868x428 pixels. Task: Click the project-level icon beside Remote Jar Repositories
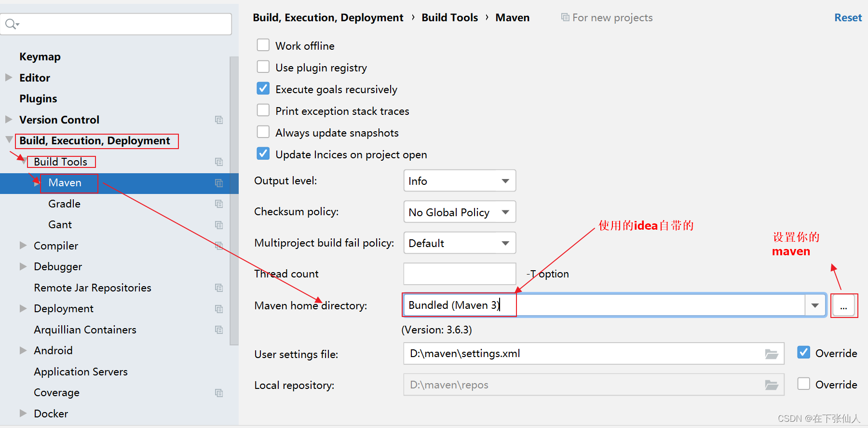[x=219, y=288]
